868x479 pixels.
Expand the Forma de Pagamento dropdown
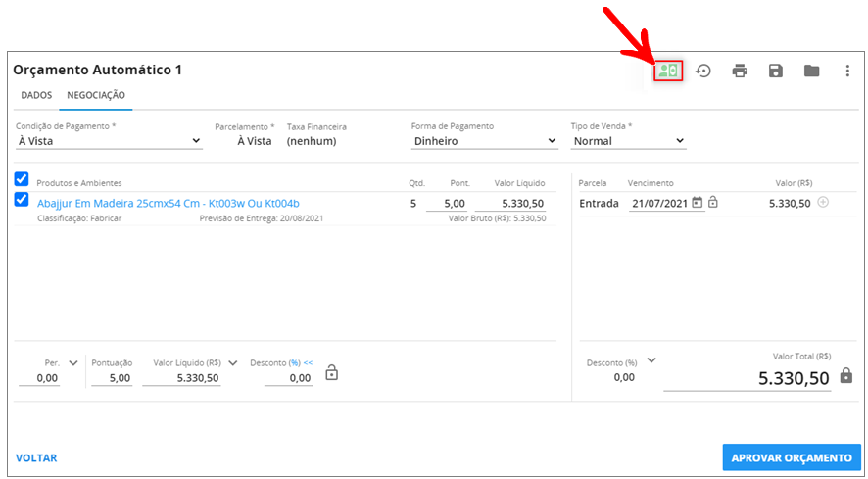[x=484, y=141]
